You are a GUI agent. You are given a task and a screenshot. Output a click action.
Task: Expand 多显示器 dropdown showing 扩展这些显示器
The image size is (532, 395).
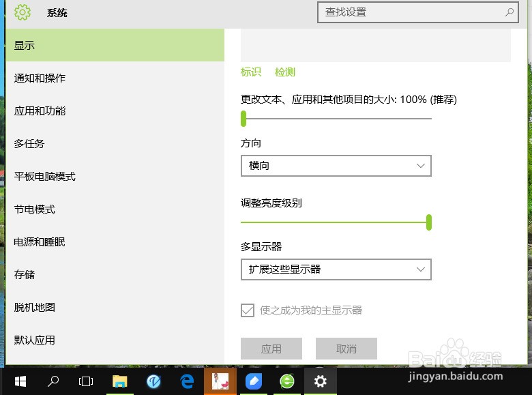336,269
